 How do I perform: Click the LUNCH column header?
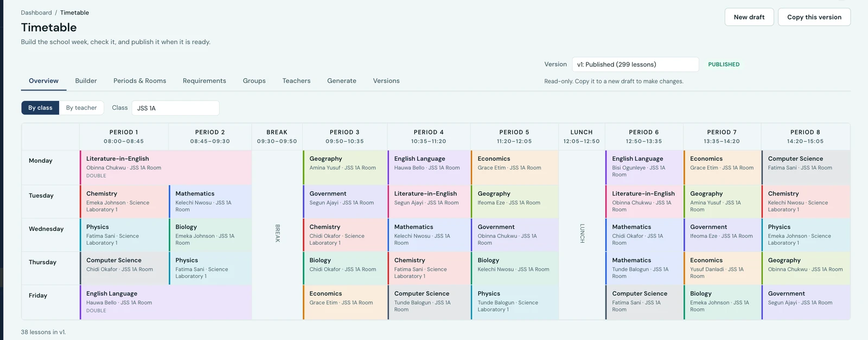pyautogui.click(x=582, y=136)
